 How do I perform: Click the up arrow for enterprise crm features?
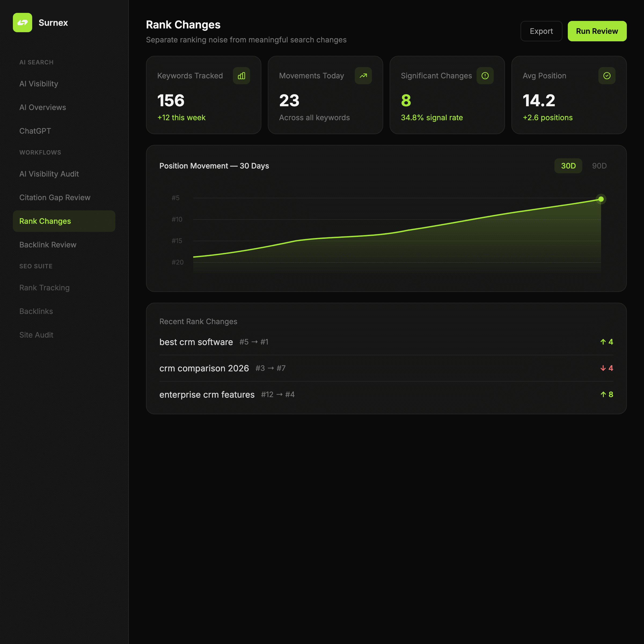(603, 394)
